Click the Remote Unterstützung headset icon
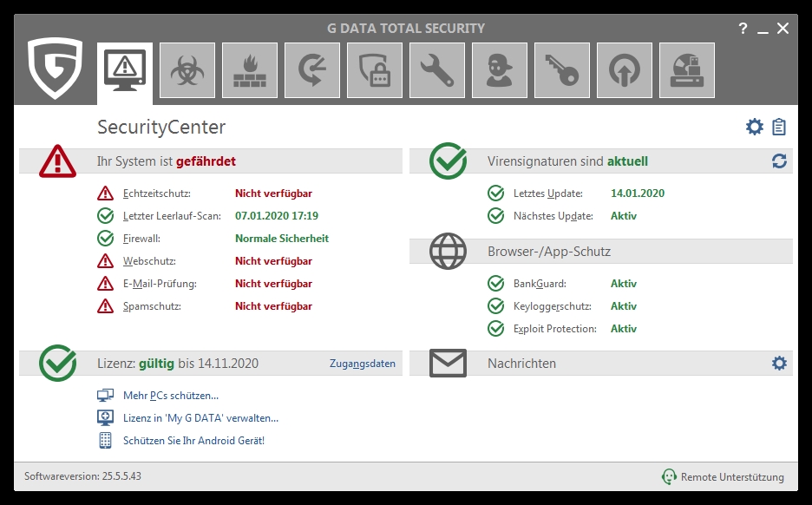The image size is (812, 505). (669, 476)
